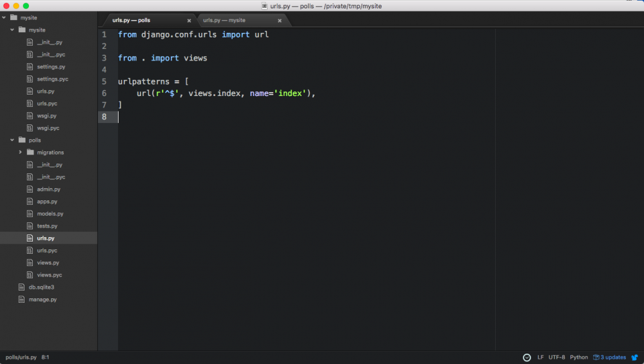The width and height of the screenshot is (644, 364).
Task: Close the urls.py — mysite tab
Action: pos(280,21)
